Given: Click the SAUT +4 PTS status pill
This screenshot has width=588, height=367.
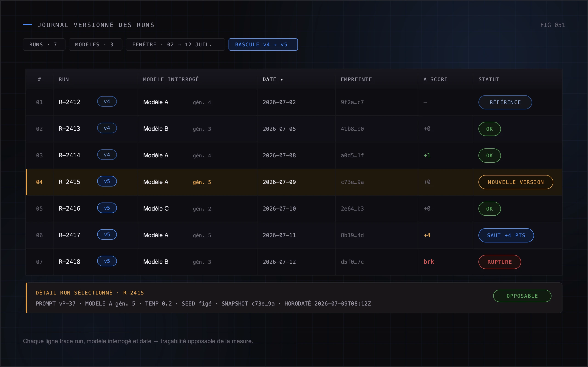Looking at the screenshot, I should 506,235.
